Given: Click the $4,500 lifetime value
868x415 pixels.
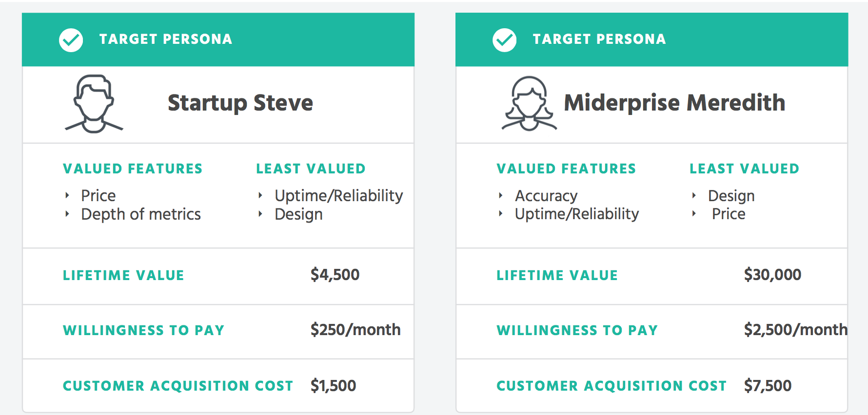Looking at the screenshot, I should coord(335,275).
